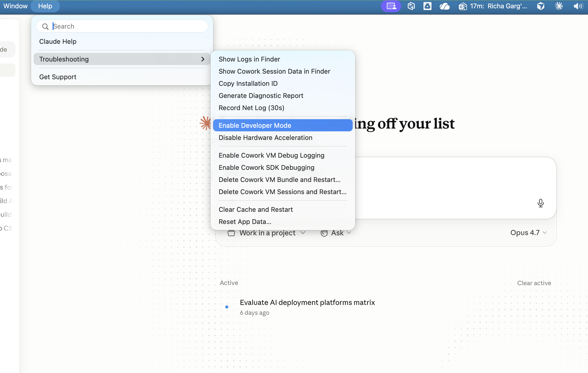Screen dimensions: 588x373
Task: Choose Generate Diagnostic Report
Action: tap(283, 96)
